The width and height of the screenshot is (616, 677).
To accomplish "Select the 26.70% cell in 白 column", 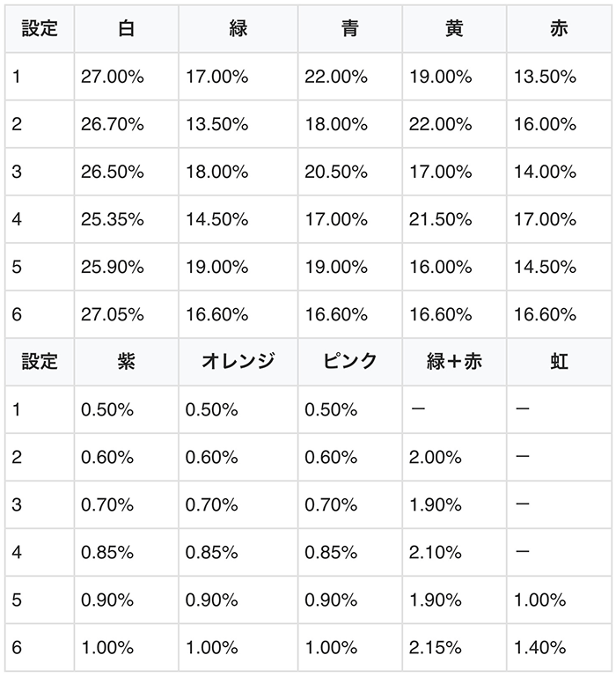I will click(112, 124).
